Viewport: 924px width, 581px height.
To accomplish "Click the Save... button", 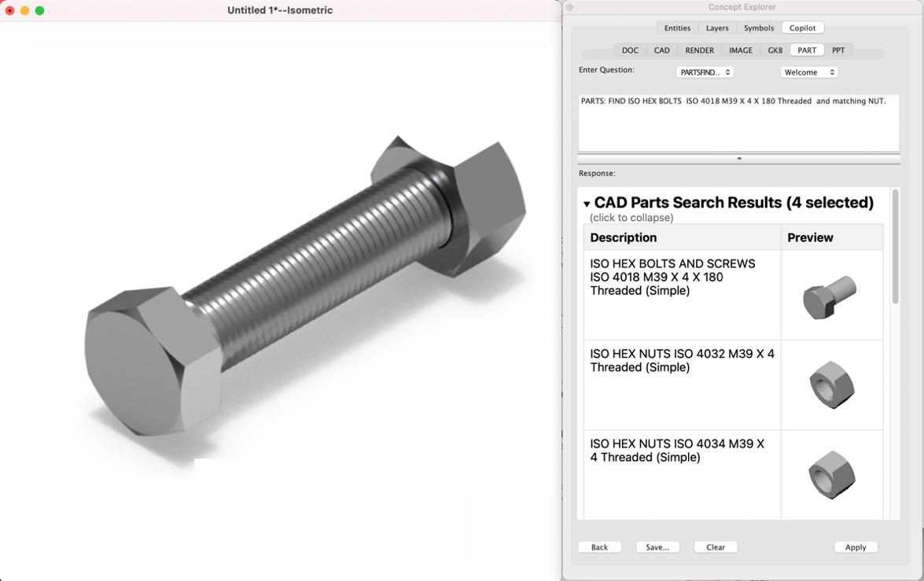I will [657, 547].
